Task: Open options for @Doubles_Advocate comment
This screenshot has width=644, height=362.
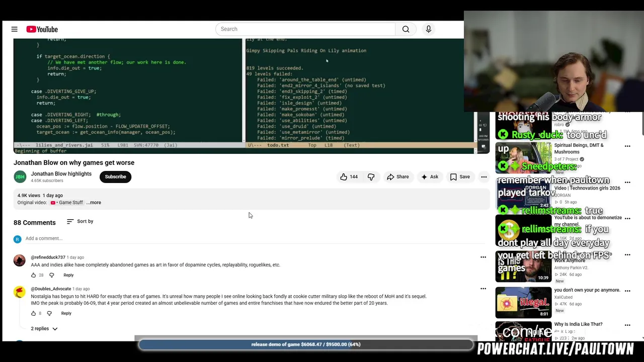Action: point(483,289)
